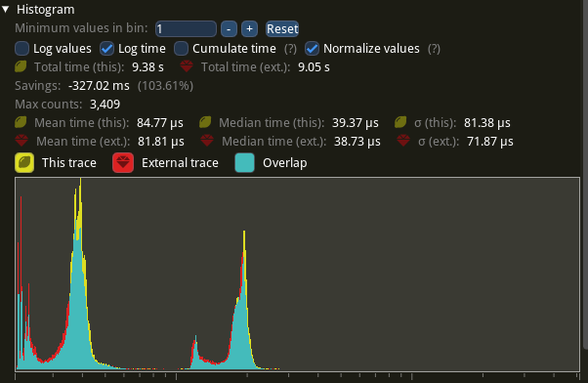Click the leaf icon beside Median time (this)
The height and width of the screenshot is (383, 588).
click(x=205, y=122)
